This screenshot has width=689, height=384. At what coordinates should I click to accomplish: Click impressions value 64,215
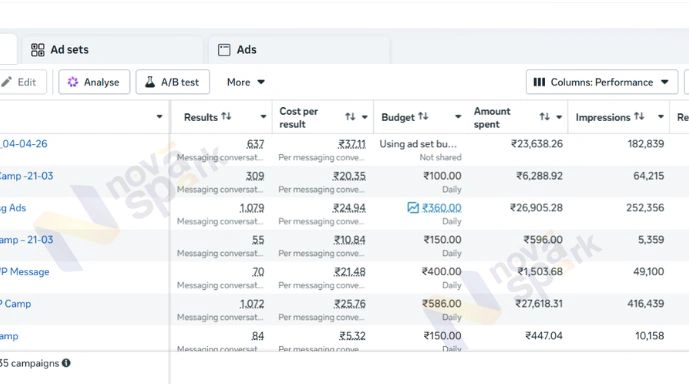click(x=649, y=176)
